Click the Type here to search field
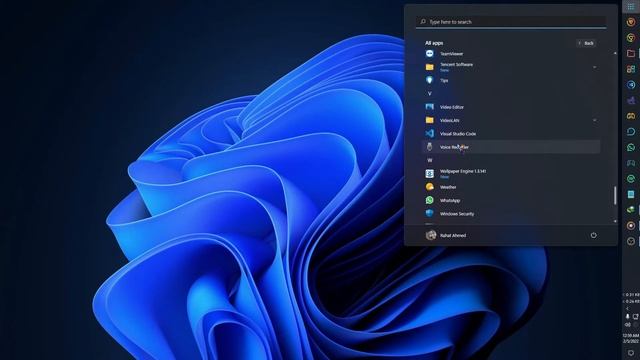 [511, 22]
